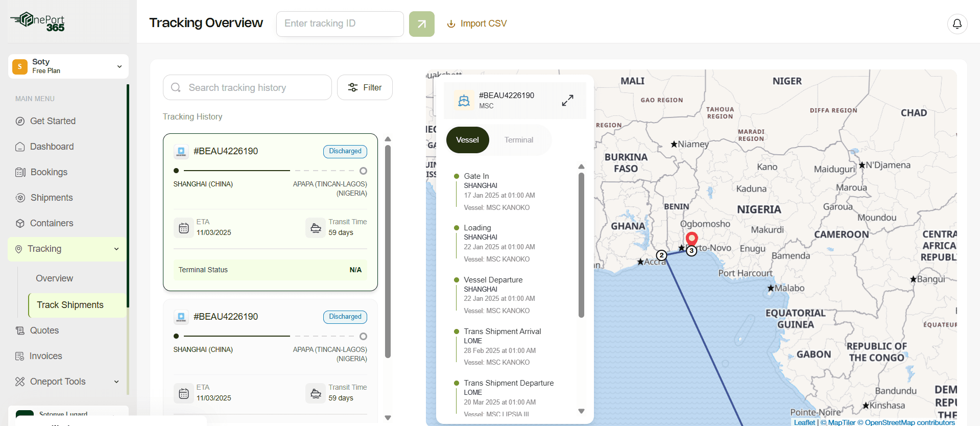Open the Containers page
Image resolution: width=980 pixels, height=426 pixels.
pyautogui.click(x=52, y=223)
